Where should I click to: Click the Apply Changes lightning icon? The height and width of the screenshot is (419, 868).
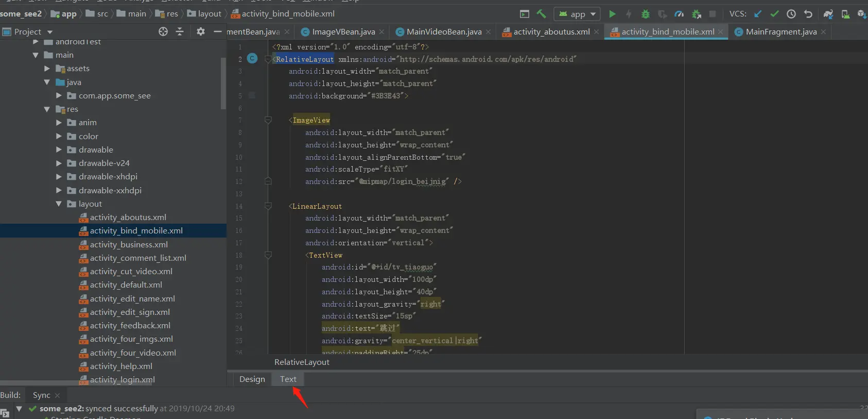tap(629, 14)
